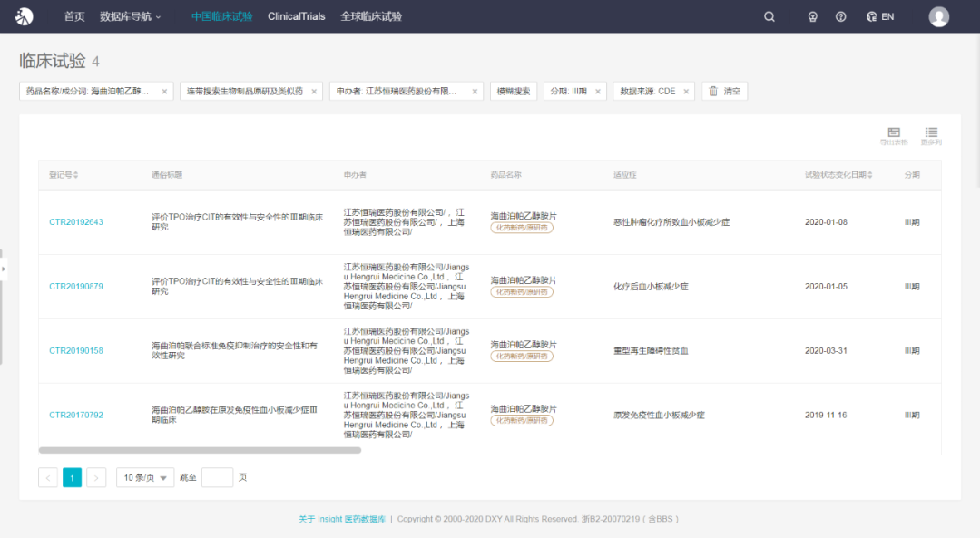Image resolution: width=980 pixels, height=538 pixels.
Task: Click the indication 重型再生障碍性贫血
Action: pos(651,350)
